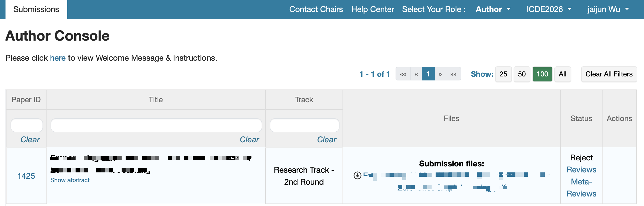The image size is (644, 206).
Task: Switch to the Submissions tab
Action: coord(36,10)
